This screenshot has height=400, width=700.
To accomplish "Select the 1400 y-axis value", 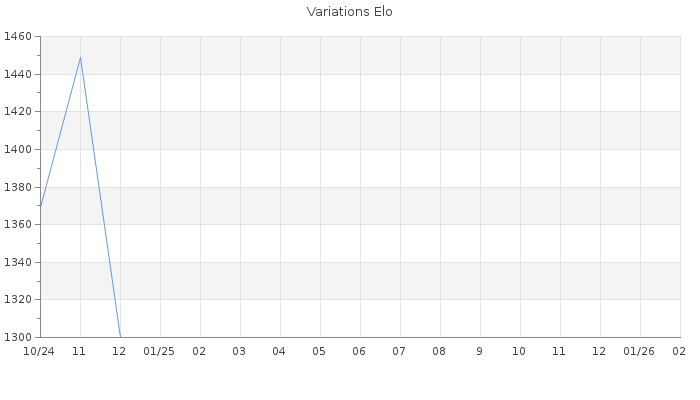I will click(17, 150).
